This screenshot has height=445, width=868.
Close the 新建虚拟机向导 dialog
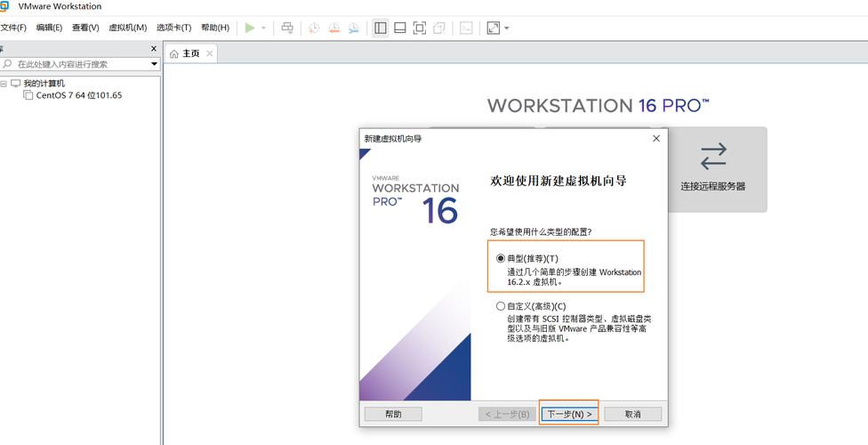coord(656,139)
